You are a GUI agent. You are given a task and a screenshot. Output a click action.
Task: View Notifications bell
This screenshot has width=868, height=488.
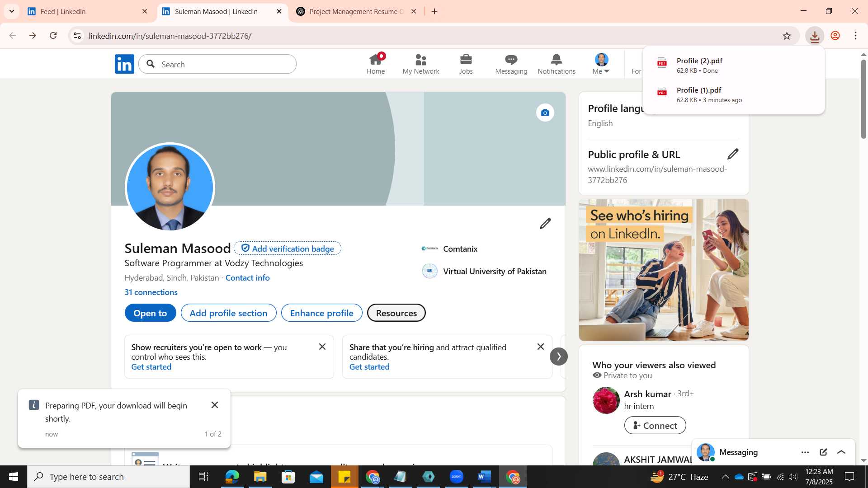tap(557, 64)
